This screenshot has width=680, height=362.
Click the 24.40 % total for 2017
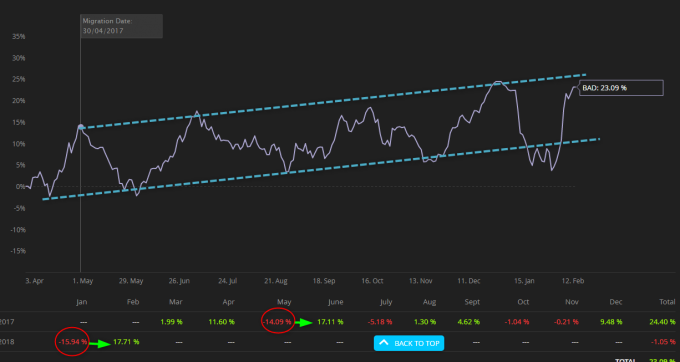point(663,322)
